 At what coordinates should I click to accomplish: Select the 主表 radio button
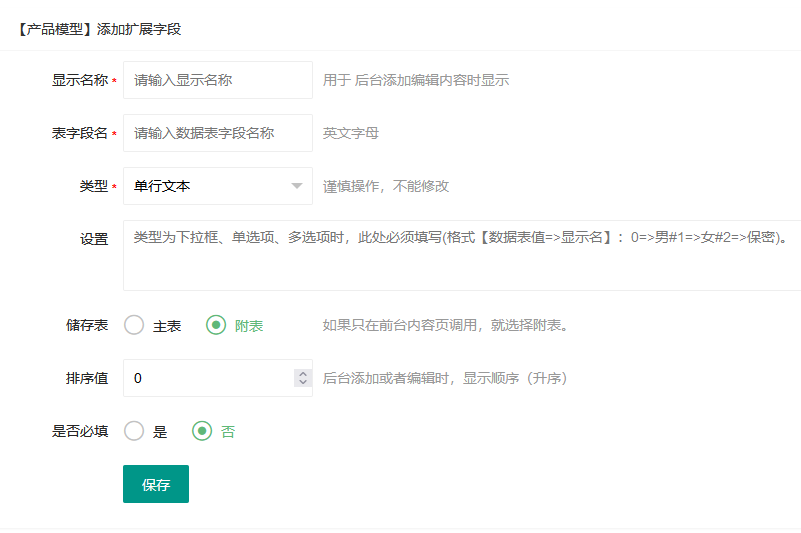click(134, 325)
